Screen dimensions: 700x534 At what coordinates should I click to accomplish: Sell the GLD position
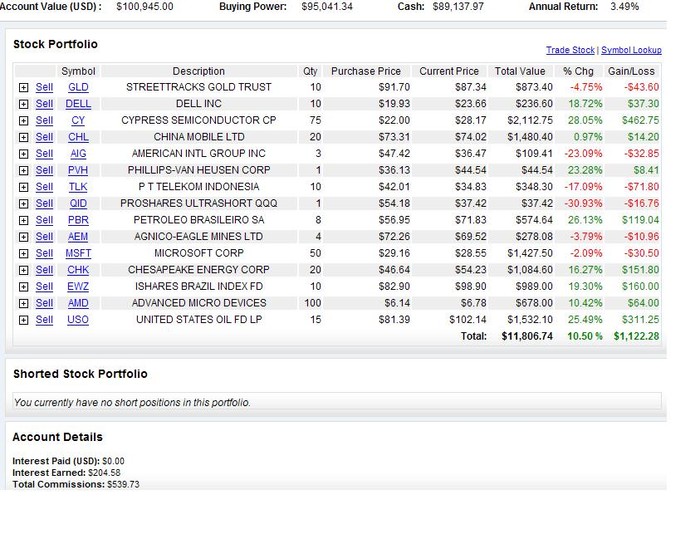click(44, 88)
